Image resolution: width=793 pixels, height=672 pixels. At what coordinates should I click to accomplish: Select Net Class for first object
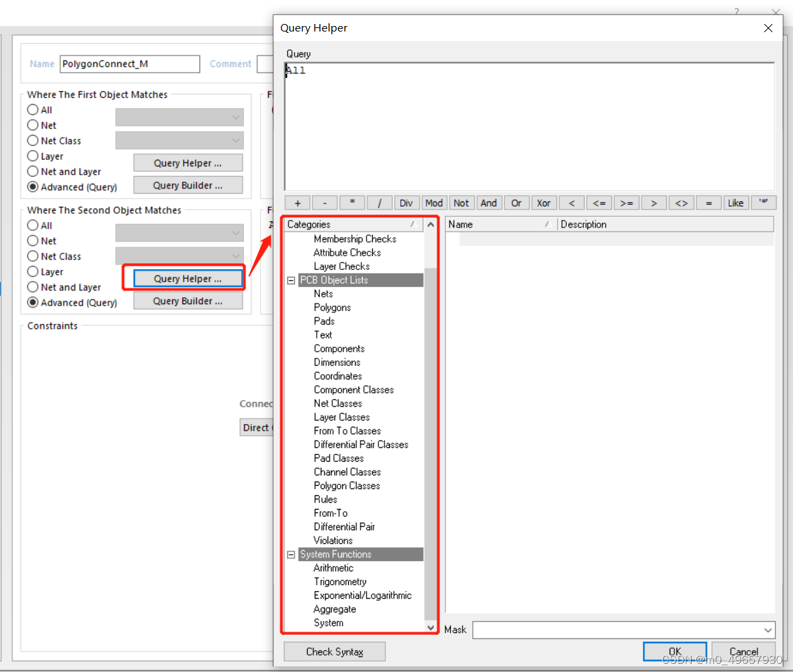(33, 141)
